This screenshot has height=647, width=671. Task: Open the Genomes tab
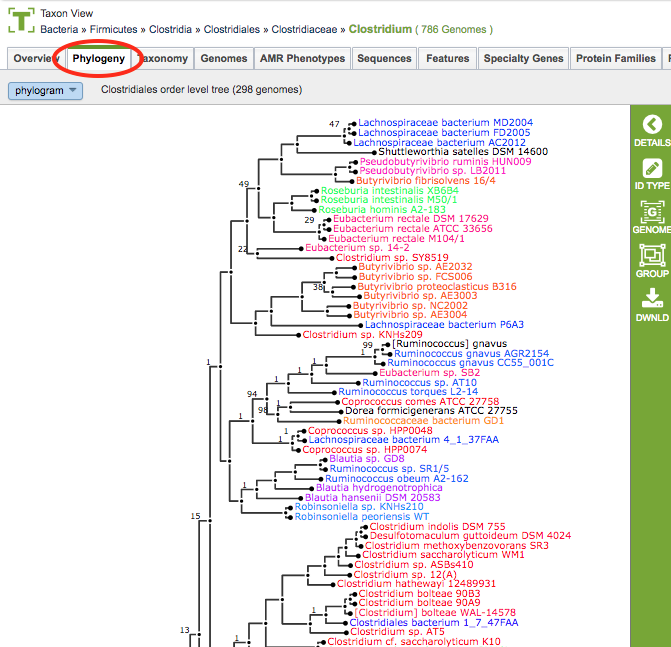tap(224, 58)
